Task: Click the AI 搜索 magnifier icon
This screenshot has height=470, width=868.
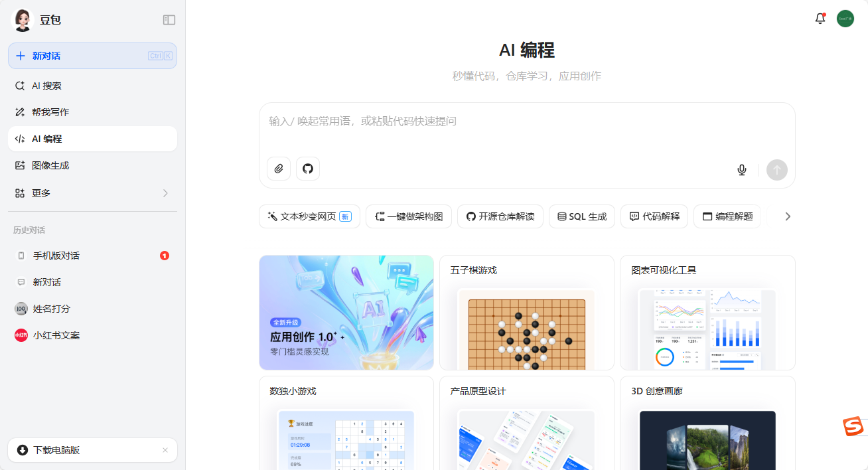Action: pos(20,86)
